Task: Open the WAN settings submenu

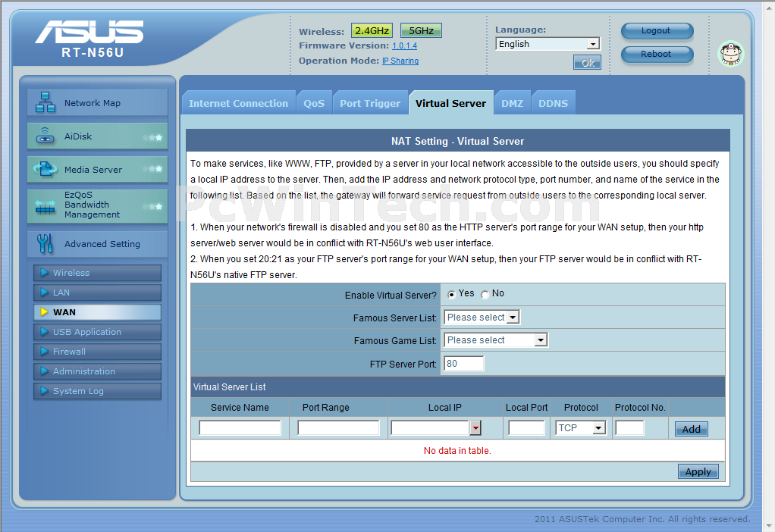Action: point(97,312)
